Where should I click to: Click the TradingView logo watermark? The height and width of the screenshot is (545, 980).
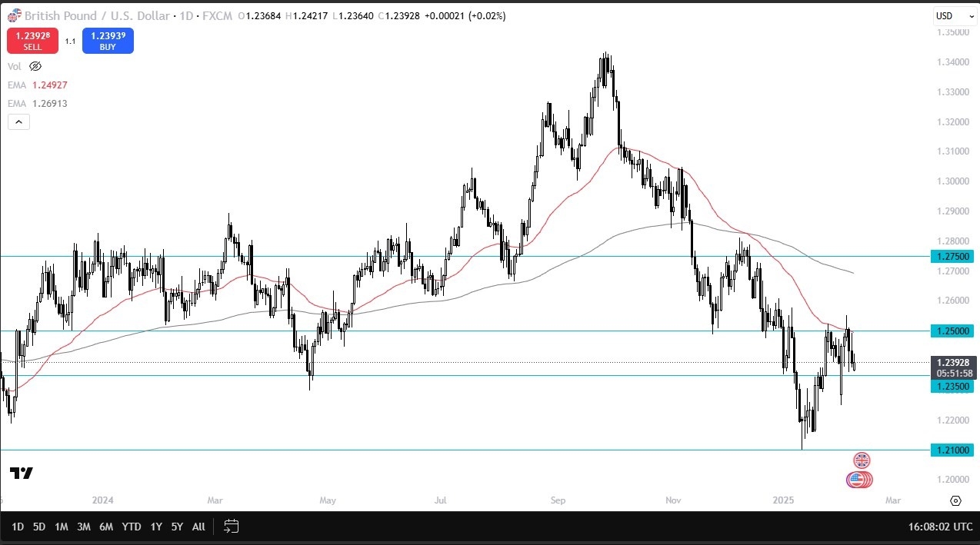point(21,474)
